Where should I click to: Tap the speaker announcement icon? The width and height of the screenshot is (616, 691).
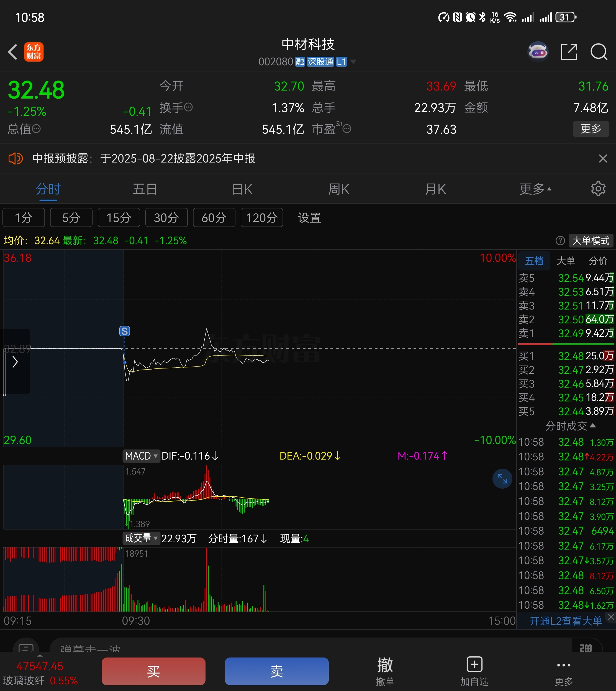tap(16, 158)
